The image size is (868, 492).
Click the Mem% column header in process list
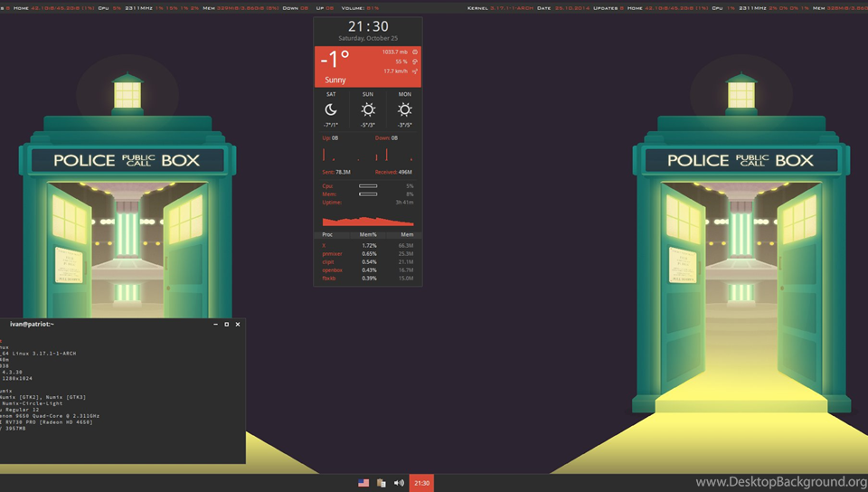coord(368,234)
